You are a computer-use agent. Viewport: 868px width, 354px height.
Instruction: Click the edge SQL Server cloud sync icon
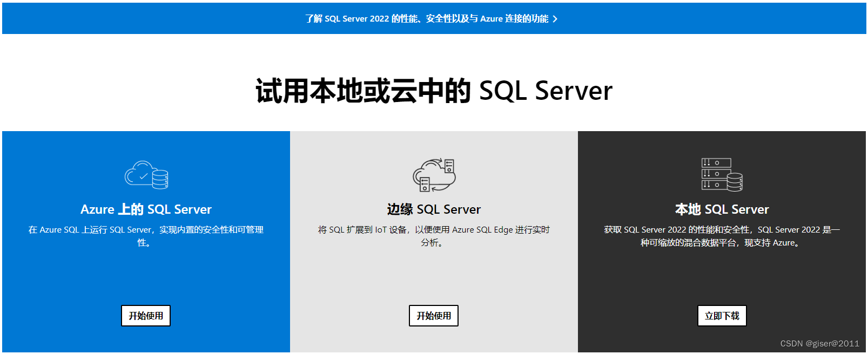click(434, 175)
